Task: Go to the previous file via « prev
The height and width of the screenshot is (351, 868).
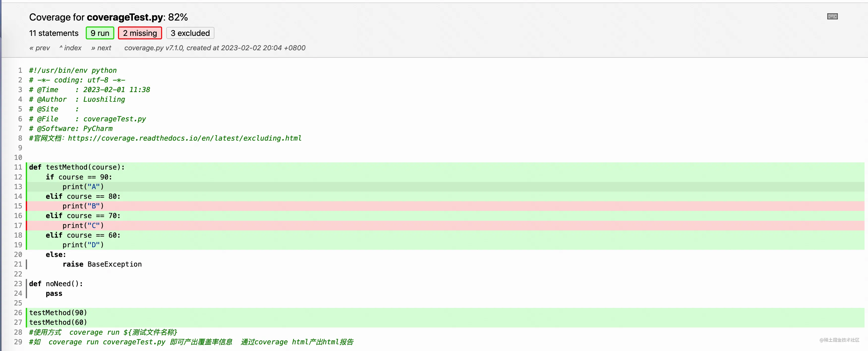Action: click(x=39, y=48)
